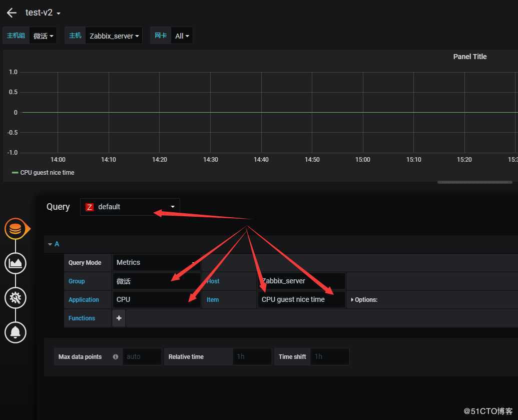The height and width of the screenshot is (420, 518).
Task: Click the Max data points auto field
Action: [142, 356]
